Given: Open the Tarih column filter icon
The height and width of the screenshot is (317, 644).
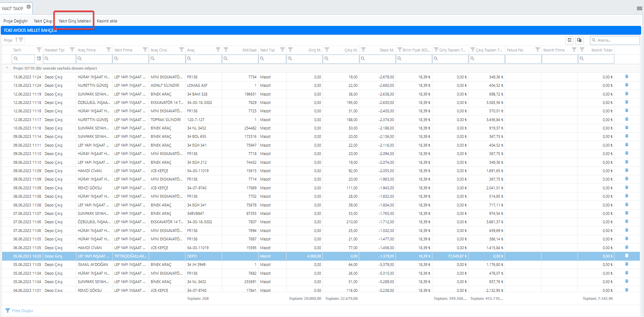Looking at the screenshot, I should point(39,50).
